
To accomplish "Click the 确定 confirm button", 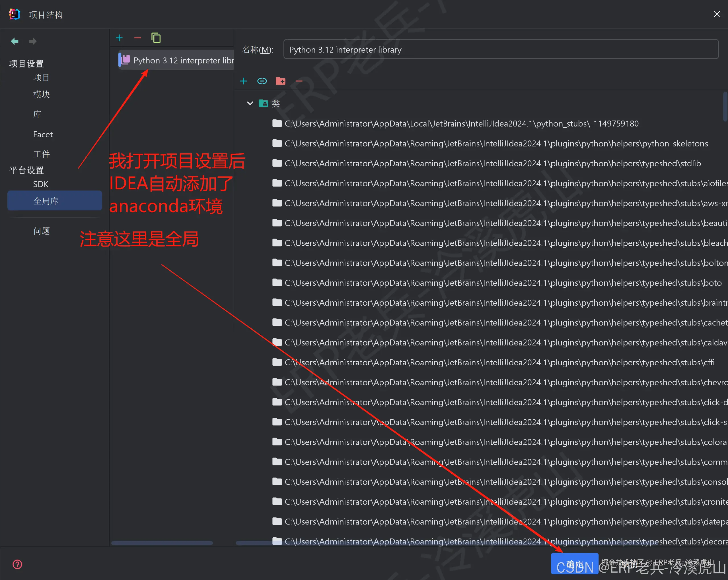I will click(x=574, y=564).
